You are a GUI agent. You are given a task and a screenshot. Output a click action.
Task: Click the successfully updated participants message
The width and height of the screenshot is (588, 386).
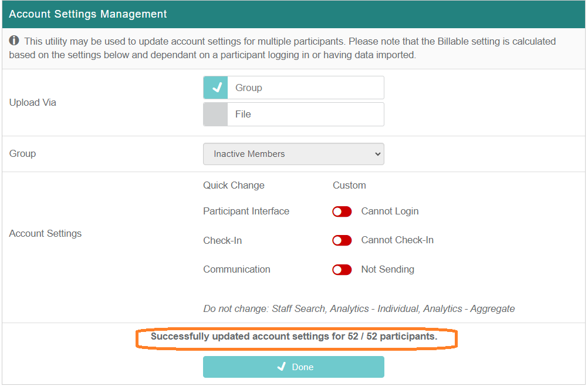(x=294, y=337)
